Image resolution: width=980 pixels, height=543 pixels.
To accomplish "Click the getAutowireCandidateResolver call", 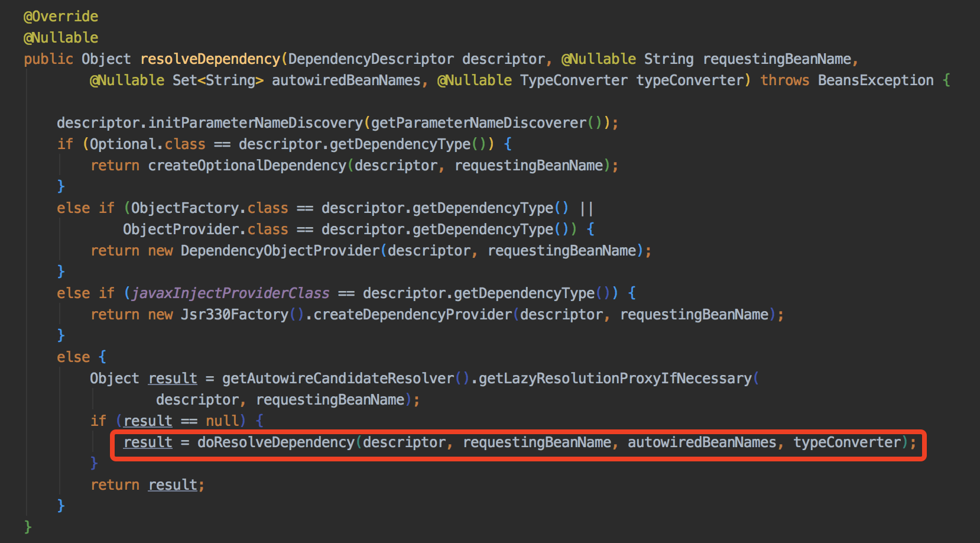I will [338, 379].
